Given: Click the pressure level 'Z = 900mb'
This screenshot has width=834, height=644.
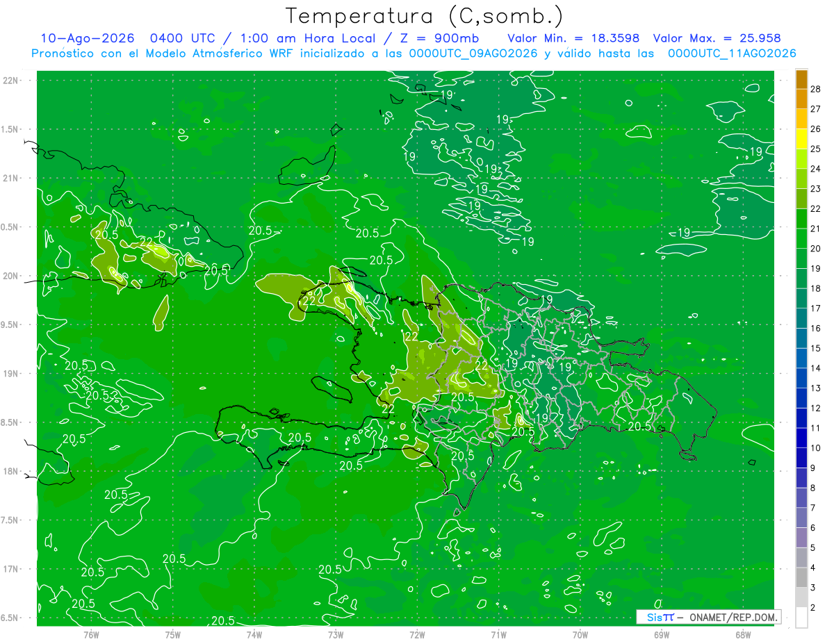Looking at the screenshot, I should [439, 38].
